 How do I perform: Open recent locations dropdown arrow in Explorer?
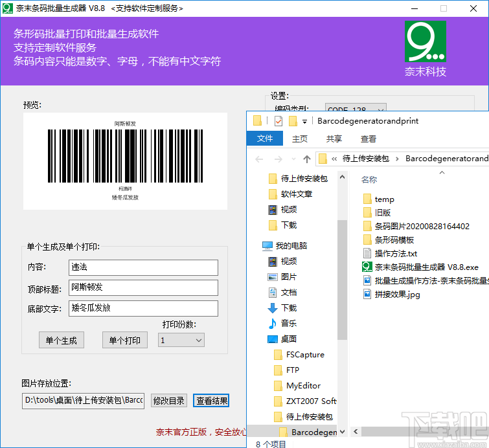[293, 159]
